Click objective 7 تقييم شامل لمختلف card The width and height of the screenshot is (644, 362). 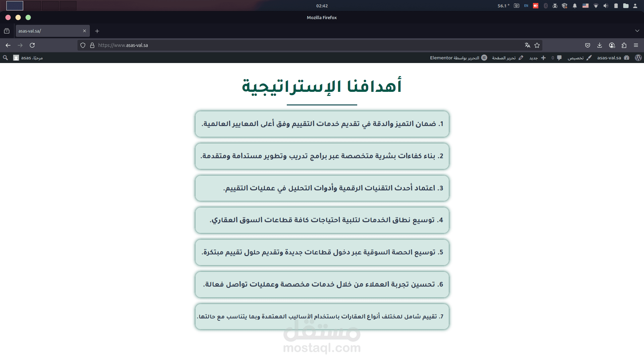(322, 317)
